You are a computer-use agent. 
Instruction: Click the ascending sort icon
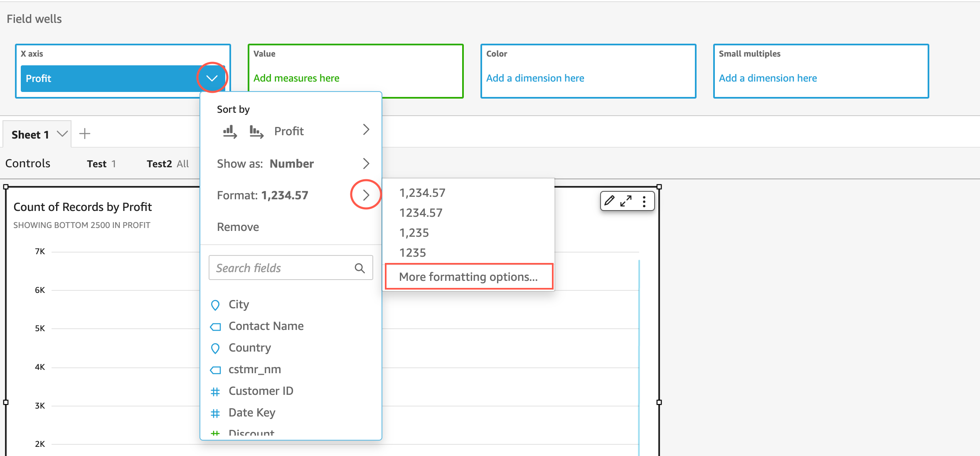pos(230,132)
